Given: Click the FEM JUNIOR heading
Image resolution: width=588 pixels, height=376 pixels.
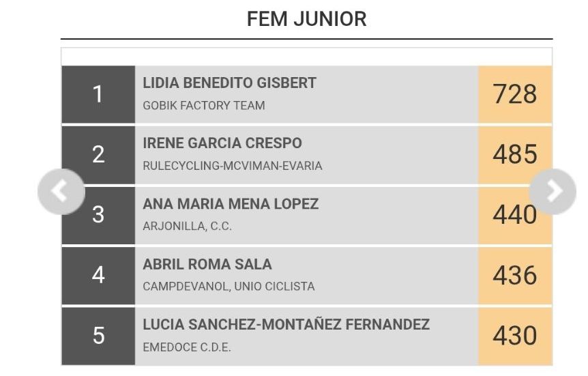Looking at the screenshot, I should click(x=306, y=19).
